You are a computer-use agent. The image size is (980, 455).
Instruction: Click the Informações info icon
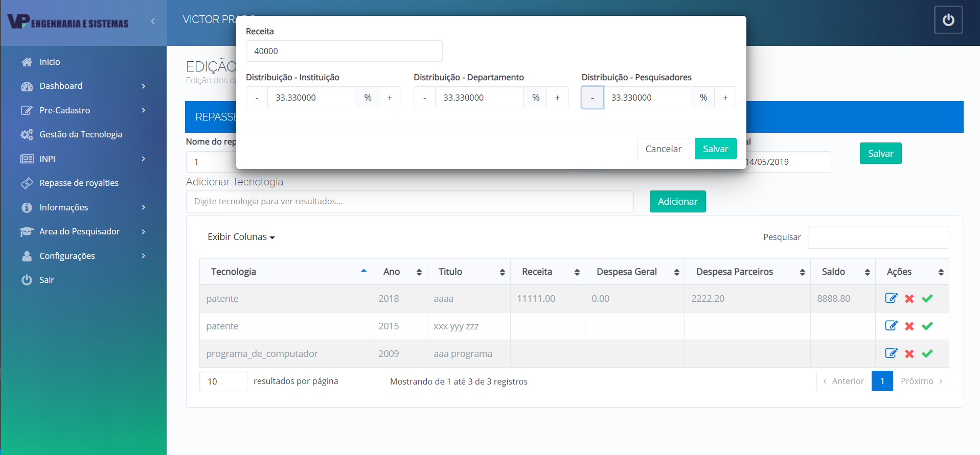[27, 207]
